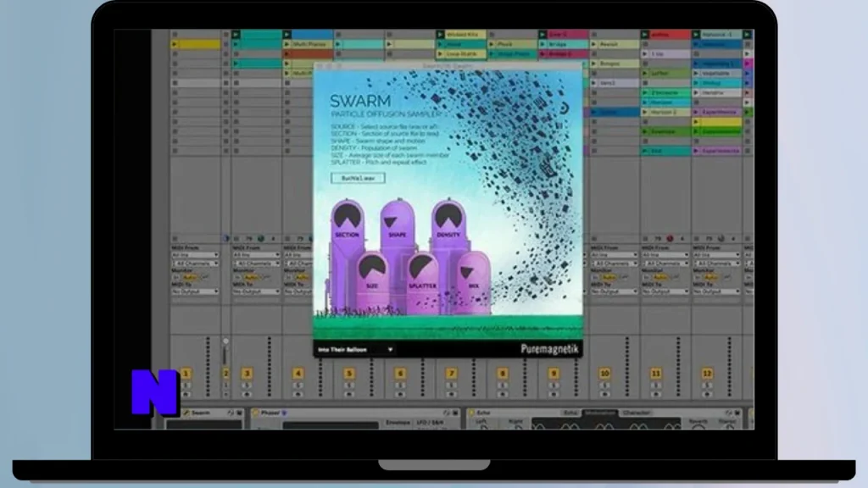The width and height of the screenshot is (868, 488).
Task: Launch the Bridge clip
Action: [x=543, y=44]
